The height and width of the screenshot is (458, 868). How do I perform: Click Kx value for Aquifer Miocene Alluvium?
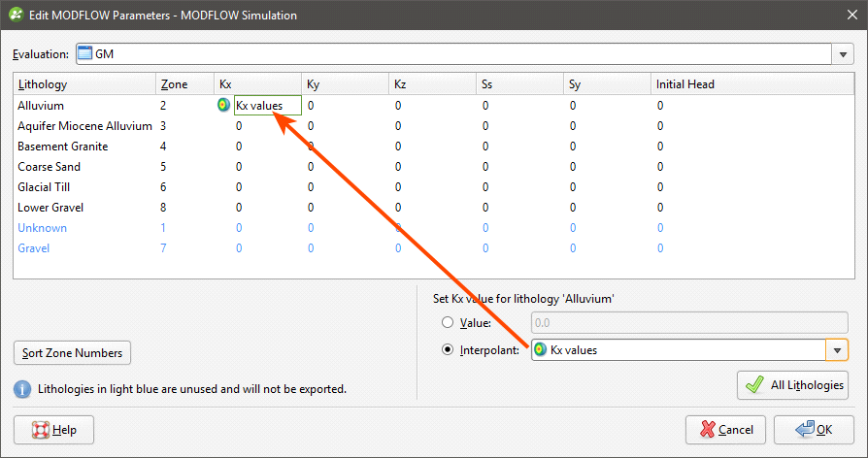pyautogui.click(x=239, y=125)
